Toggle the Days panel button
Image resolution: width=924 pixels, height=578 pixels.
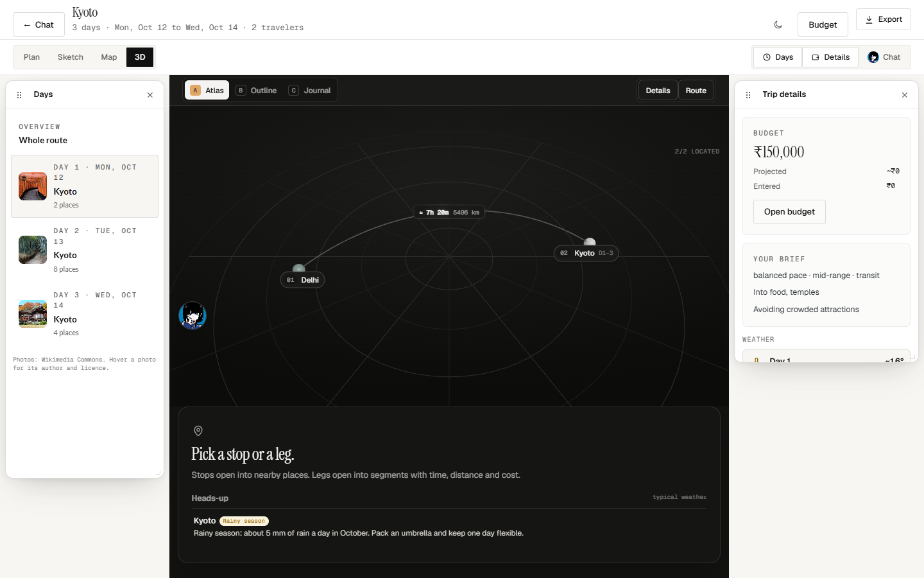point(778,57)
